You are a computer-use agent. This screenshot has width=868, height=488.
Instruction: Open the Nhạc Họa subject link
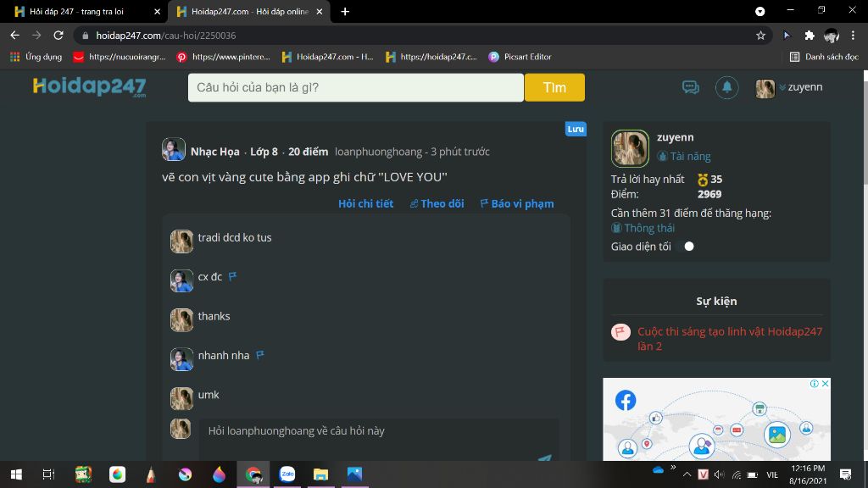click(x=214, y=152)
